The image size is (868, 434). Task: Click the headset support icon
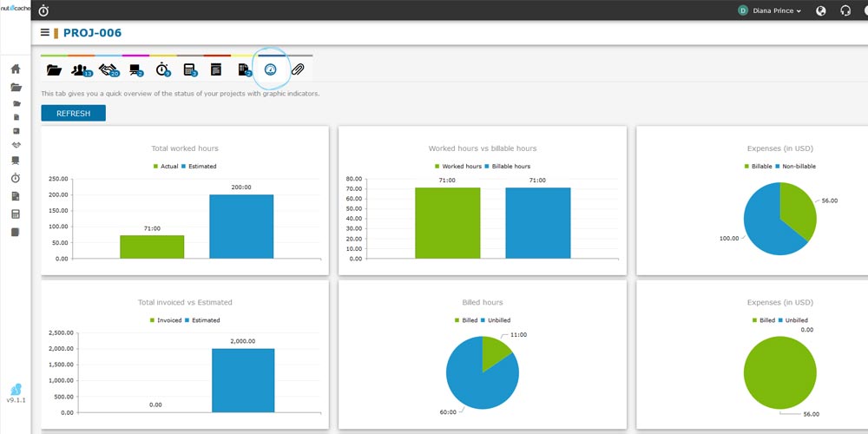(845, 10)
